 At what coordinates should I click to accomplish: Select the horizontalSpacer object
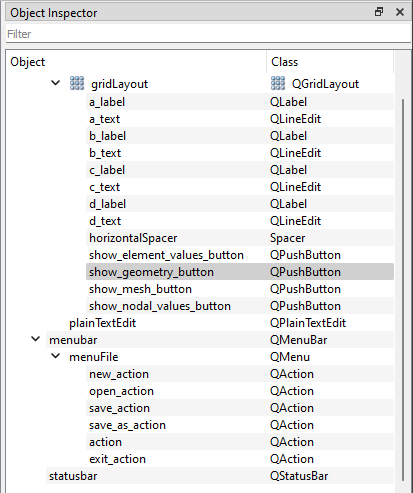[133, 238]
